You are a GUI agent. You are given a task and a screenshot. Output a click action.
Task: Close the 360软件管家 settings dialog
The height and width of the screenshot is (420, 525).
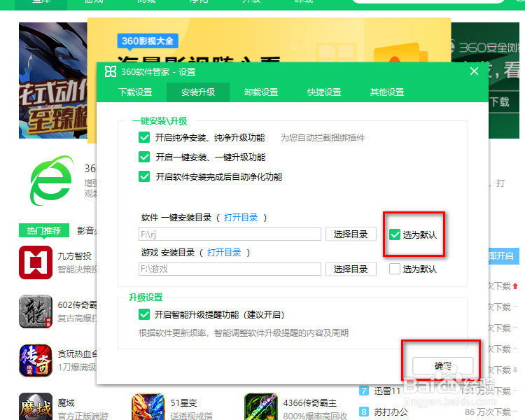(x=474, y=71)
